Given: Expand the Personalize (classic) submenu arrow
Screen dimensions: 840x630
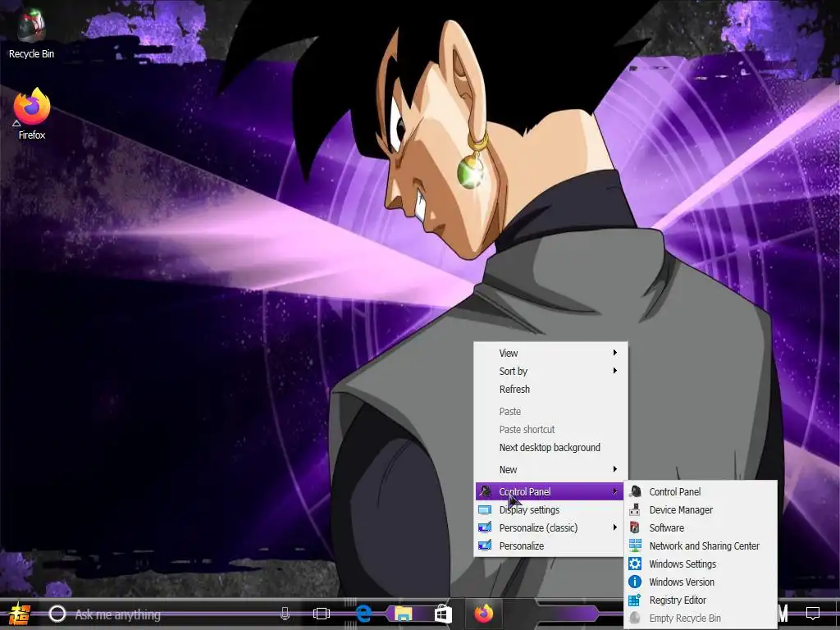Looking at the screenshot, I should (x=615, y=527).
